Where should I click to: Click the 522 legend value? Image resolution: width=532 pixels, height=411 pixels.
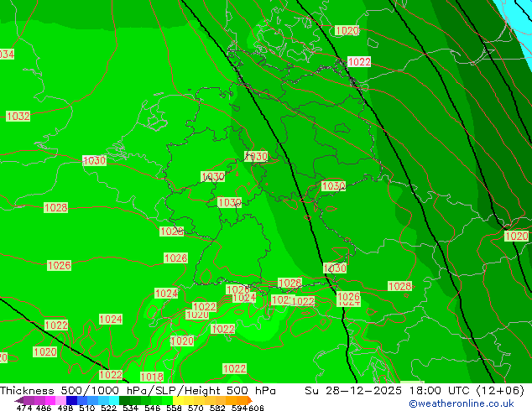(x=109, y=408)
